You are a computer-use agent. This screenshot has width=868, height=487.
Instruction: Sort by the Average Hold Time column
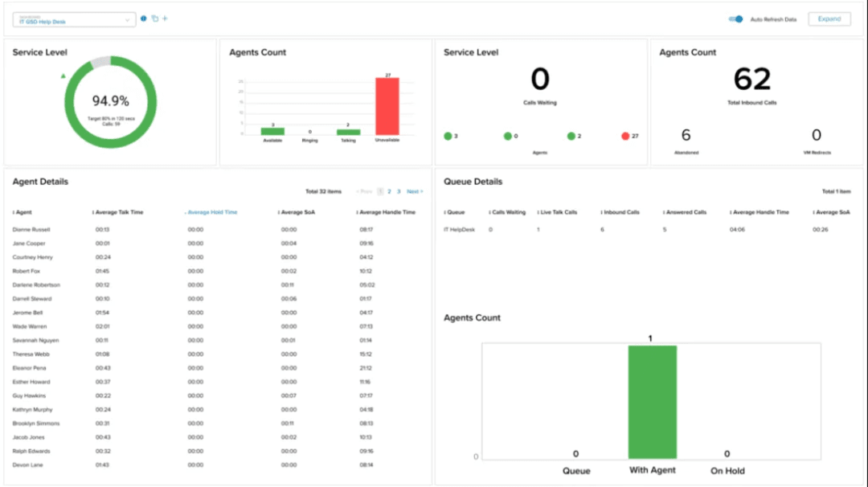212,211
